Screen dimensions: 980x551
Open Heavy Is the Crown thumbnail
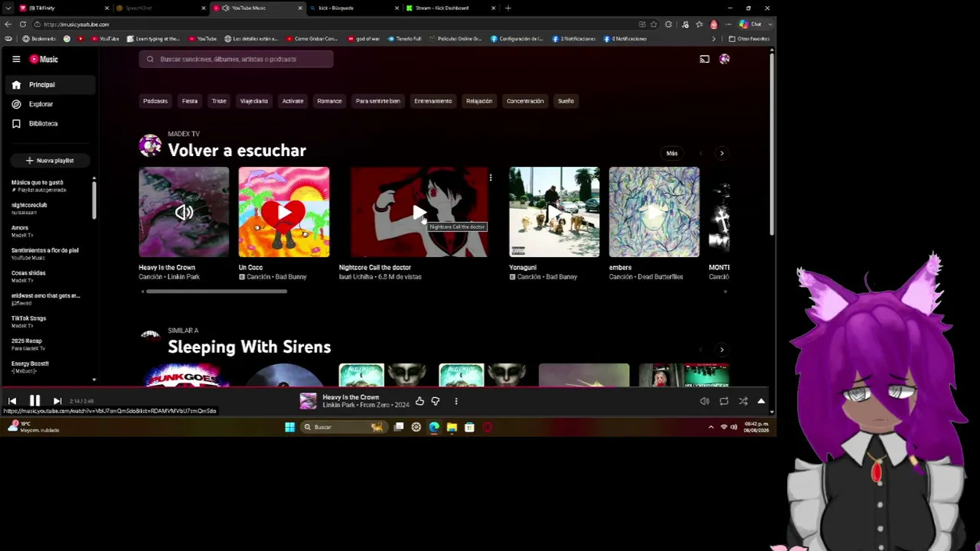coord(184,212)
